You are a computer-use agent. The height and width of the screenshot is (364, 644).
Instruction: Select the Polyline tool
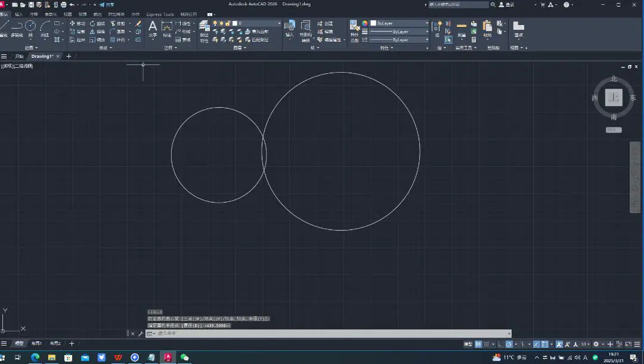pos(17,29)
